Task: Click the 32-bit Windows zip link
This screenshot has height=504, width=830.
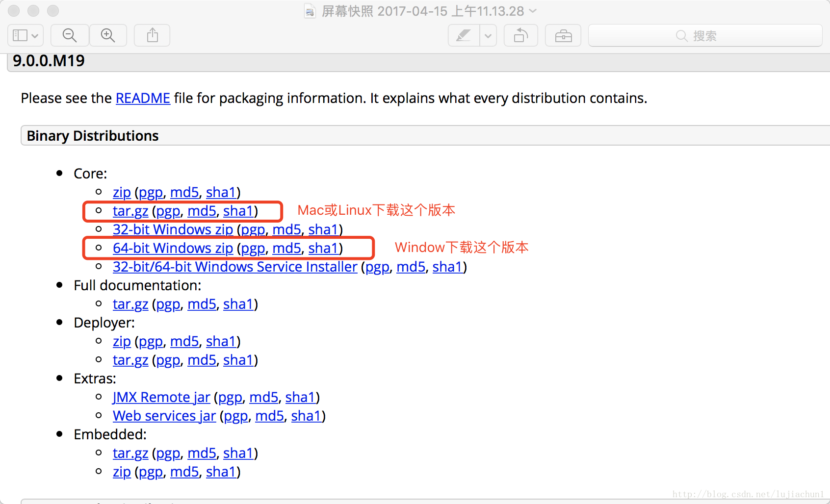Action: tap(173, 229)
